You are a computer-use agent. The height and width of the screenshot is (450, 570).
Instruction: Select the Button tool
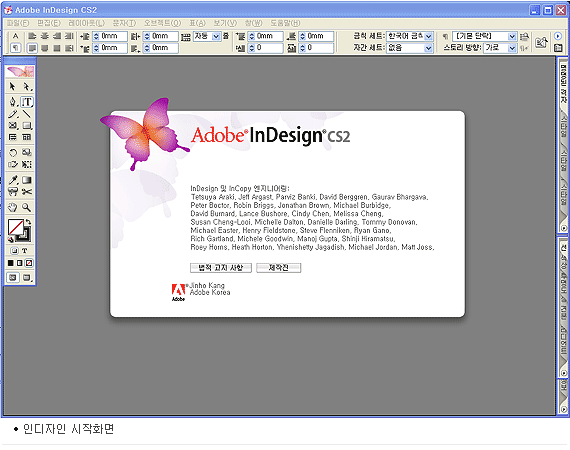[13, 192]
